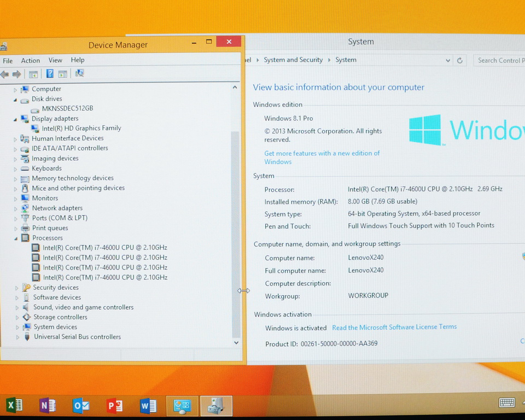This screenshot has width=525, height=420.
Task: Click the Show/Hide Console Tree toolbar icon
Action: (x=33, y=74)
